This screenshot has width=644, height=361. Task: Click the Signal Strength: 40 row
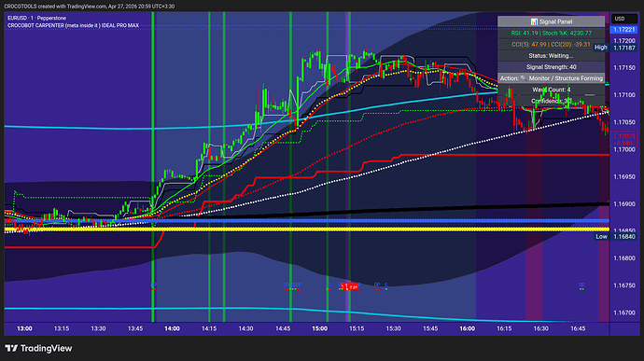coord(552,67)
